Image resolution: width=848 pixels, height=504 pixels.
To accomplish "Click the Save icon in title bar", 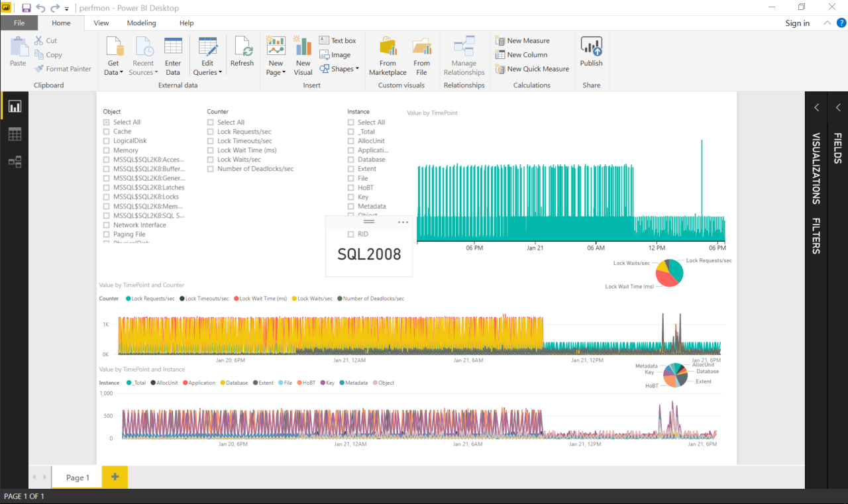I will pyautogui.click(x=26, y=8).
